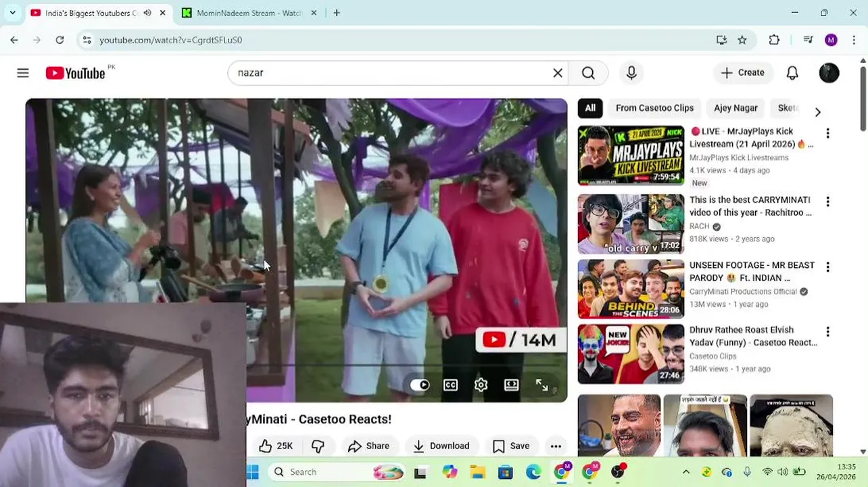Image resolution: width=868 pixels, height=487 pixels.
Task: Open the old carry Rachitroo thumbnail
Action: coord(631,224)
